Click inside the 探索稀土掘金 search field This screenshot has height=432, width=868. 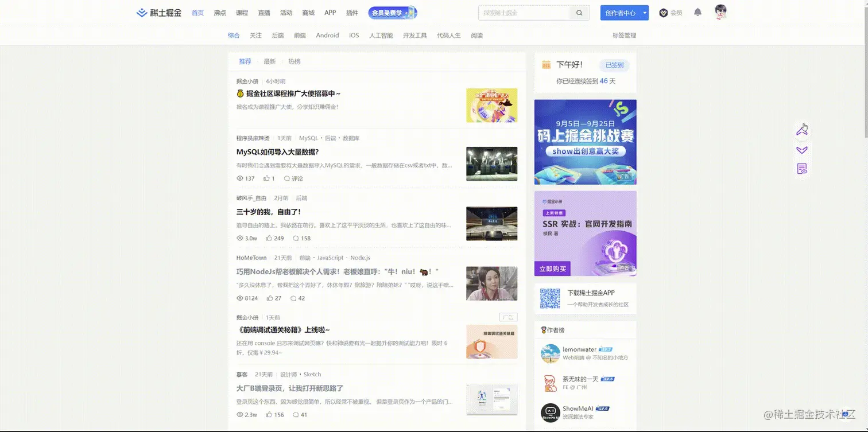[x=522, y=12]
